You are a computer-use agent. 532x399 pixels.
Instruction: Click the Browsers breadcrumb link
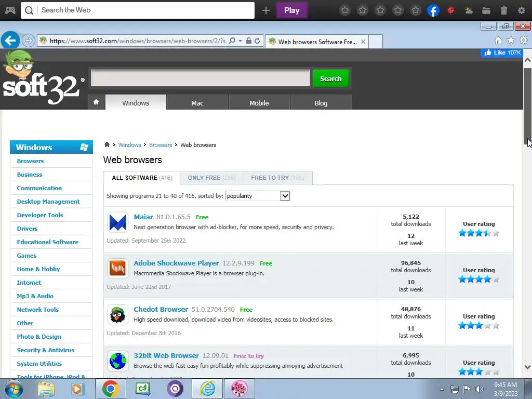coord(161,145)
